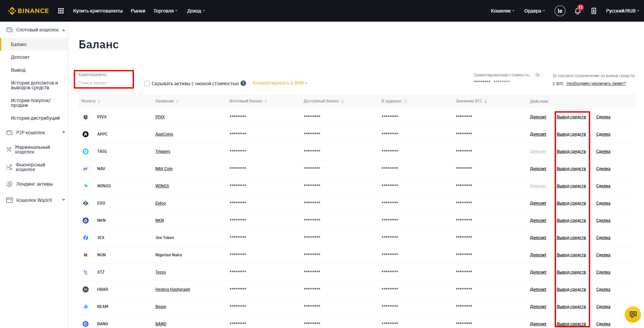This screenshot has width=644, height=328.
Task: Open the support chat bubble
Action: click(x=632, y=314)
